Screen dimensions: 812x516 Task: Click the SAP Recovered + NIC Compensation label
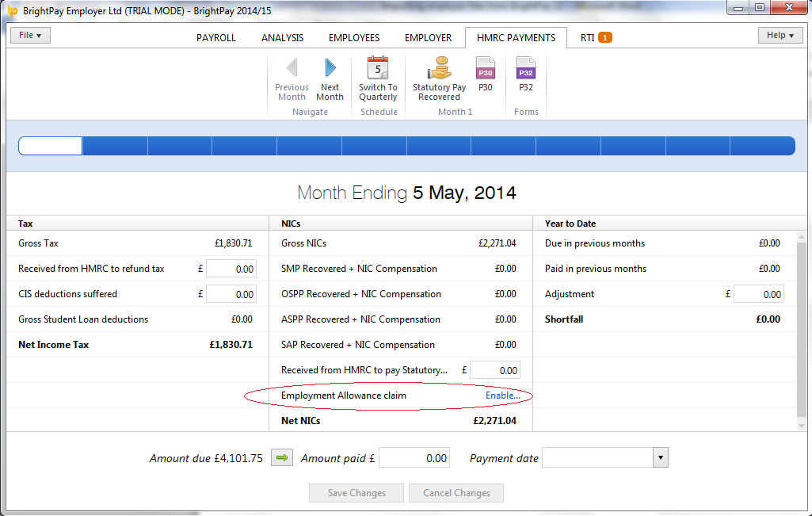(358, 345)
